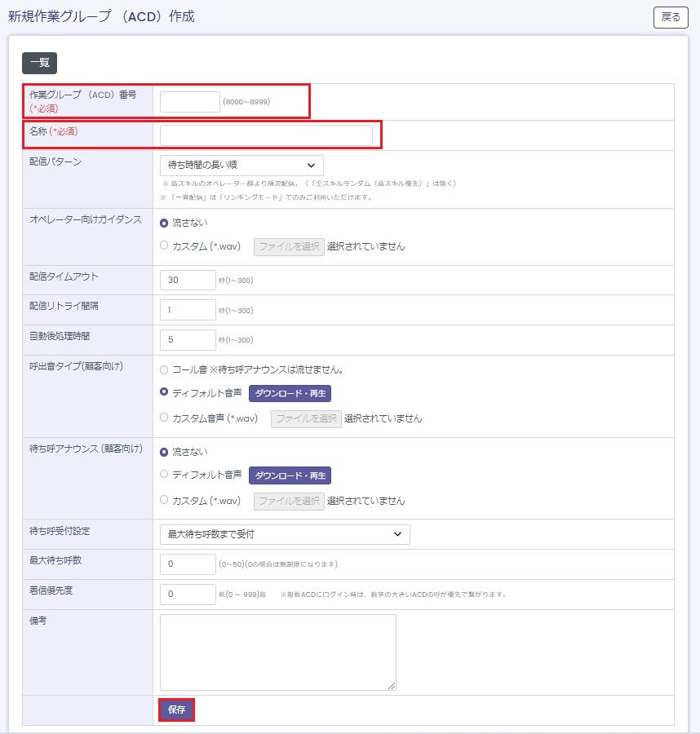Viewport: 700px width, 734px height.
Task: Open the 待ち呼受付設定 dropdown
Action: tap(285, 534)
